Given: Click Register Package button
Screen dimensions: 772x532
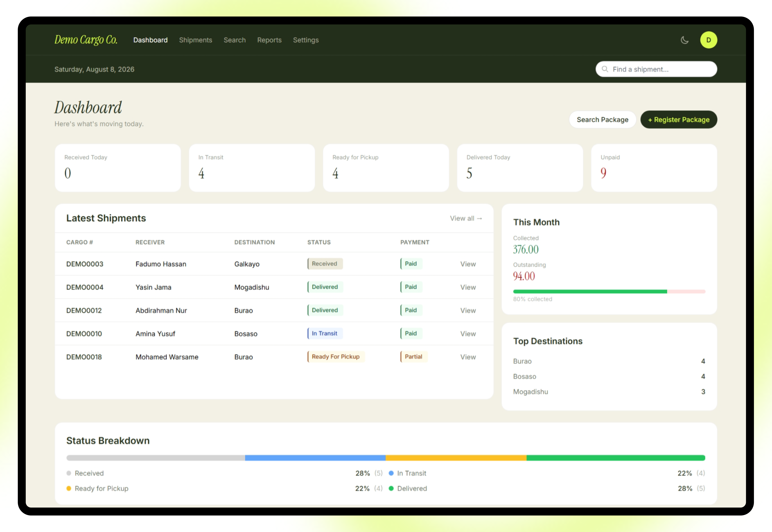Looking at the screenshot, I should pos(679,120).
